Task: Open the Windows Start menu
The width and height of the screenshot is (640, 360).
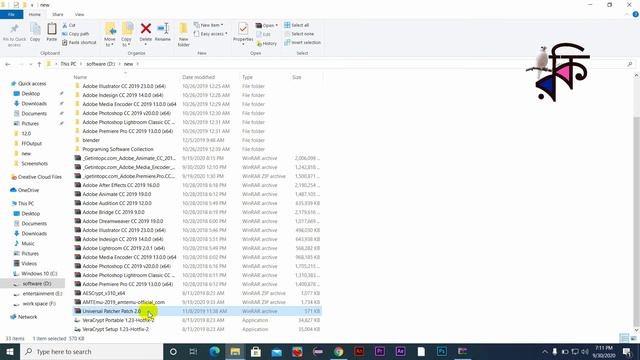Action: [10, 351]
